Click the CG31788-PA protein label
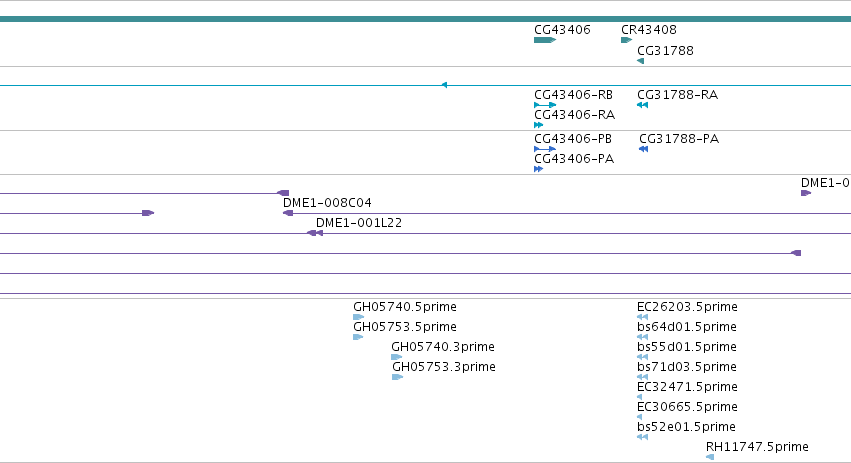The height and width of the screenshot is (463, 851). tap(679, 139)
